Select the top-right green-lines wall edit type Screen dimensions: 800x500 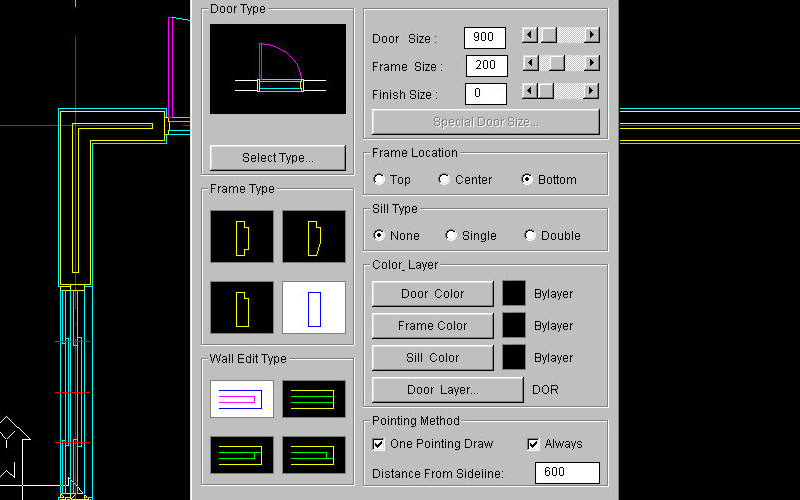[x=314, y=398]
